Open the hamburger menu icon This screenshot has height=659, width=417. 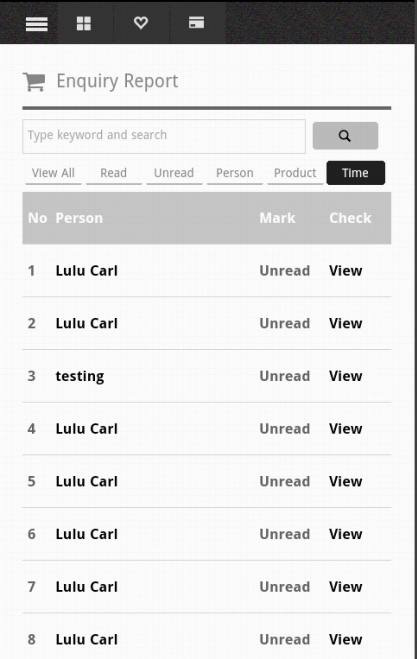37,24
